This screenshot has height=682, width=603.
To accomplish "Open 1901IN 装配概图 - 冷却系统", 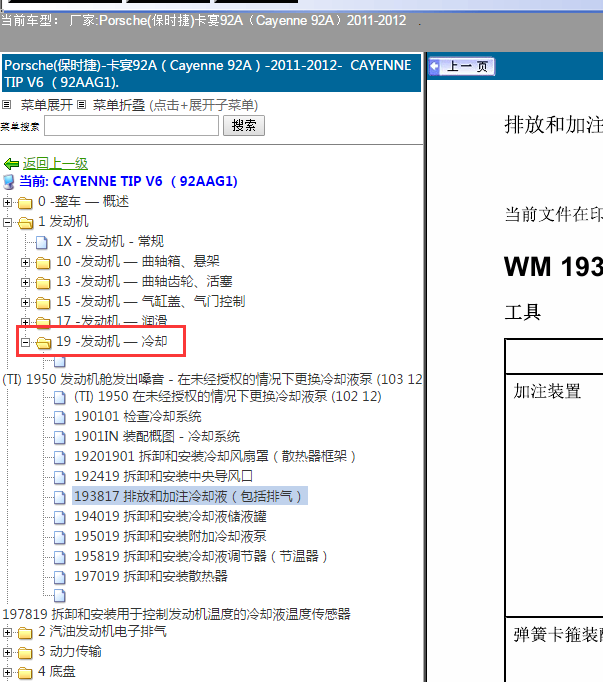I will pyautogui.click(x=157, y=437).
